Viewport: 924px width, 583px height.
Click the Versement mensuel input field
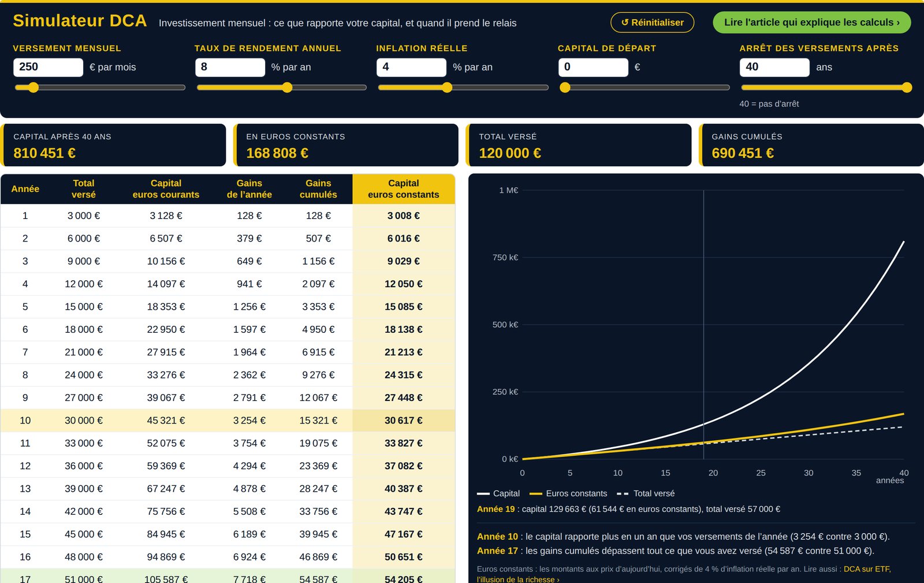pyautogui.click(x=48, y=67)
